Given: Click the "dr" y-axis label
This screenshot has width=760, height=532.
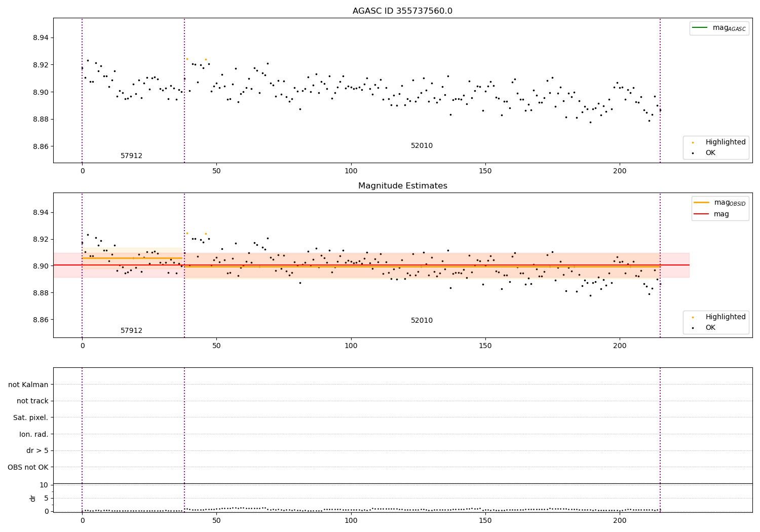Looking at the screenshot, I should (x=33, y=498).
